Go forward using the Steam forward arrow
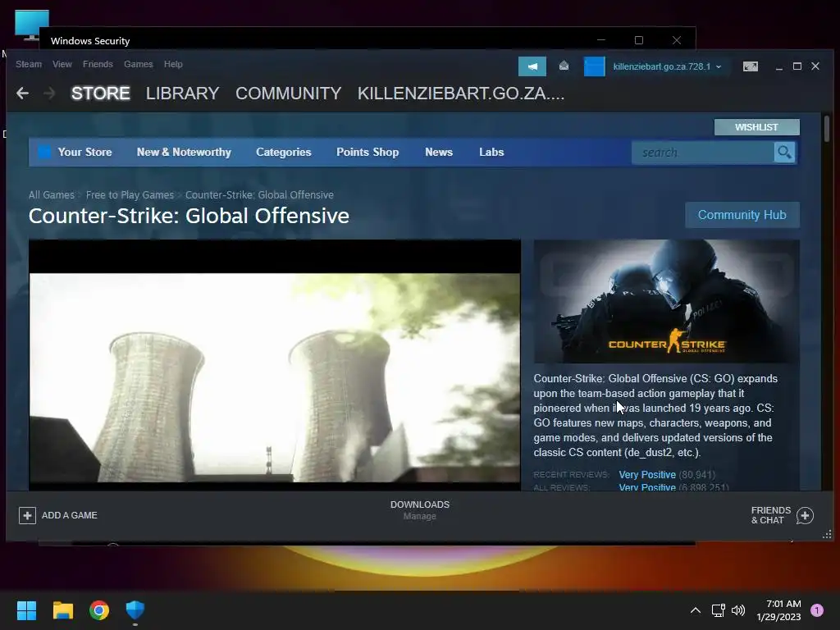 [x=49, y=94]
